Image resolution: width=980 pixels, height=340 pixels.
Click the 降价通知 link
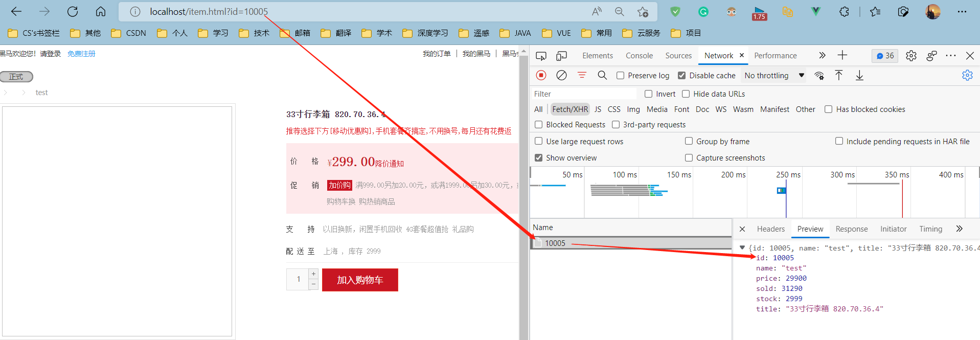390,164
